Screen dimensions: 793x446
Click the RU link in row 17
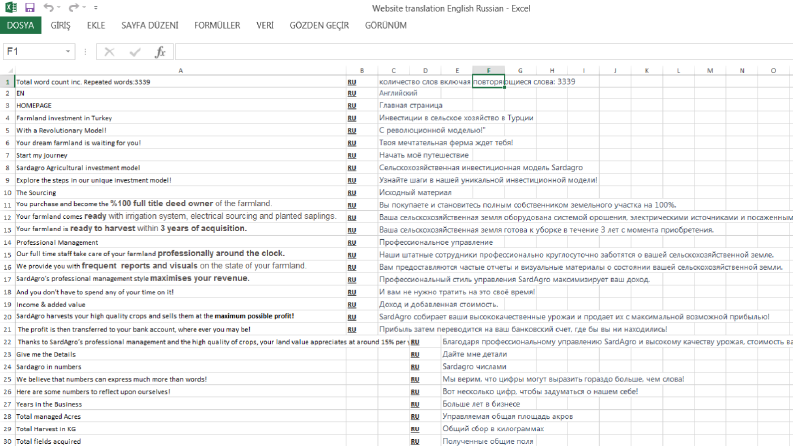click(352, 280)
